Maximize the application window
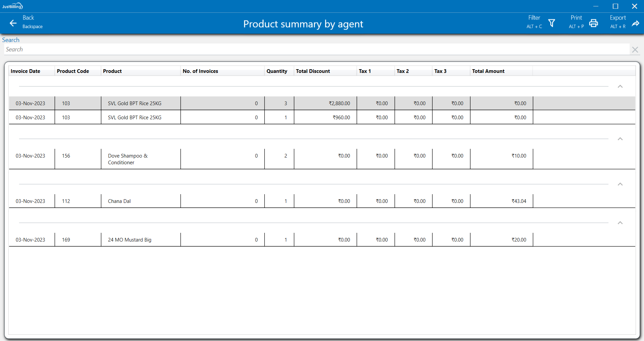The image size is (644, 341). click(x=615, y=6)
